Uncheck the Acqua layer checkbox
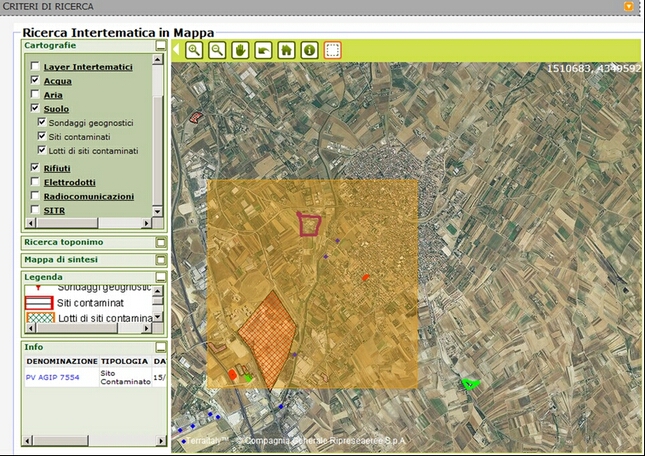645x456 pixels. (x=35, y=80)
